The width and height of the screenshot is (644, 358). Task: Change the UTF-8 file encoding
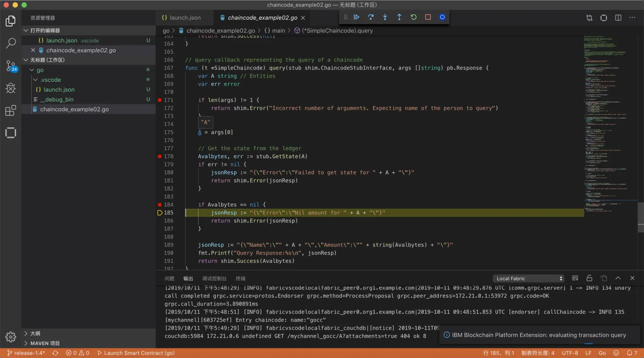(x=570, y=353)
